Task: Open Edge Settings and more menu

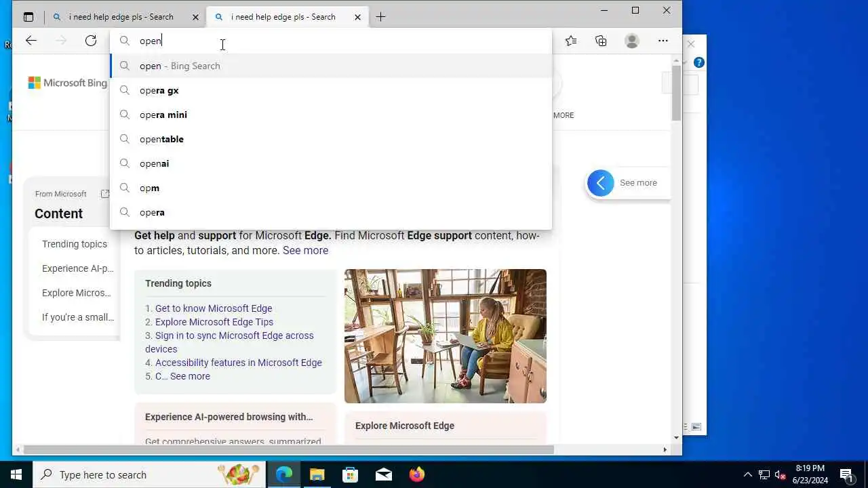Action: pyautogui.click(x=663, y=41)
